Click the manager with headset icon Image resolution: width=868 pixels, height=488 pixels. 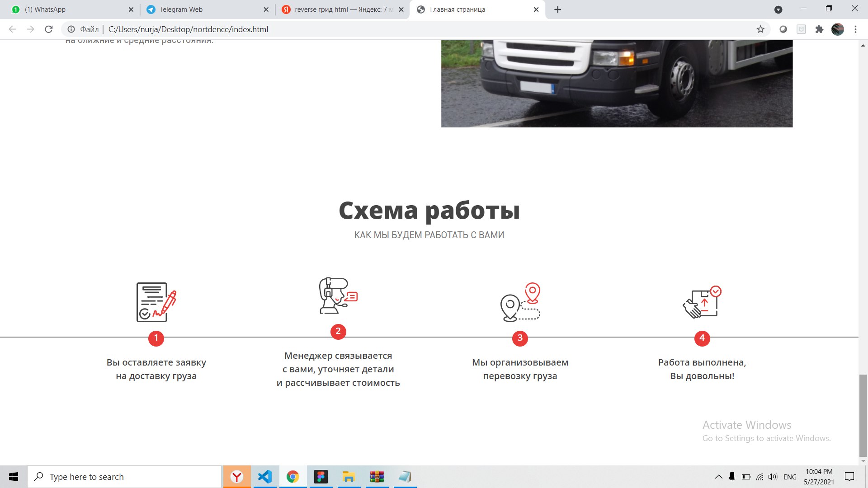pos(338,296)
